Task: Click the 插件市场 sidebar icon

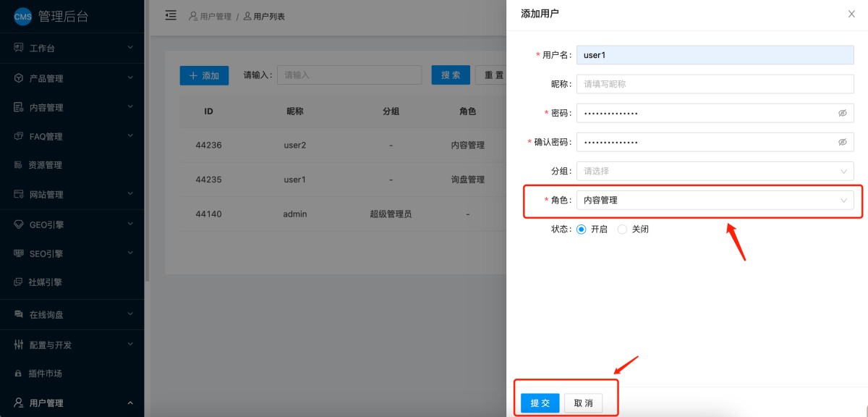Action: pyautogui.click(x=19, y=374)
